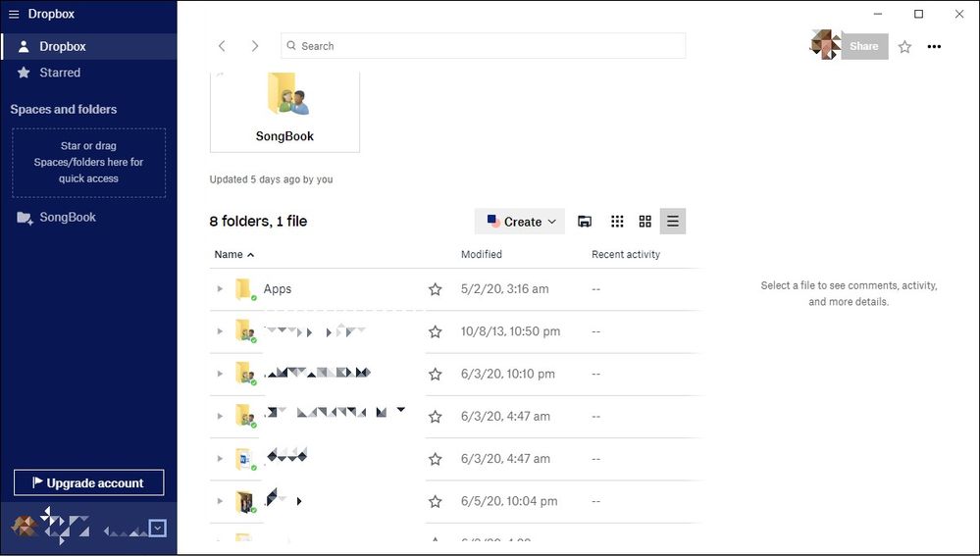The width and height of the screenshot is (980, 556).
Task: Star this folder using the top star icon
Action: [904, 47]
